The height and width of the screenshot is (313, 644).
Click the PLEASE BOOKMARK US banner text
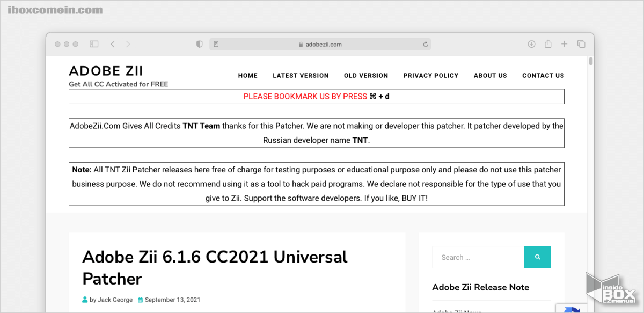coord(317,97)
